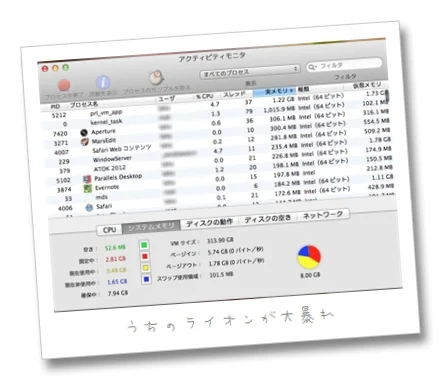Select the Parallels Desktop process name
The height and width of the screenshot is (381, 444).
(118, 177)
